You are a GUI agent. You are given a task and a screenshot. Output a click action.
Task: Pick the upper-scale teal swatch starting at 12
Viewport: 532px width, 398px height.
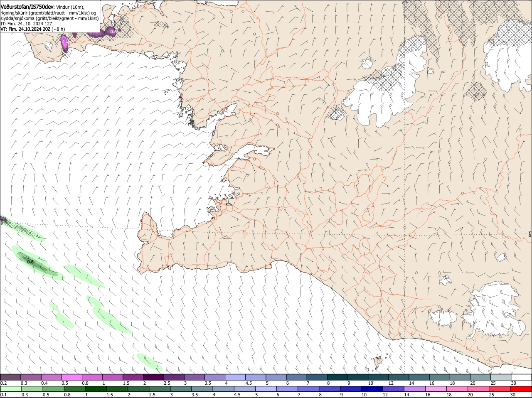pos(399,377)
